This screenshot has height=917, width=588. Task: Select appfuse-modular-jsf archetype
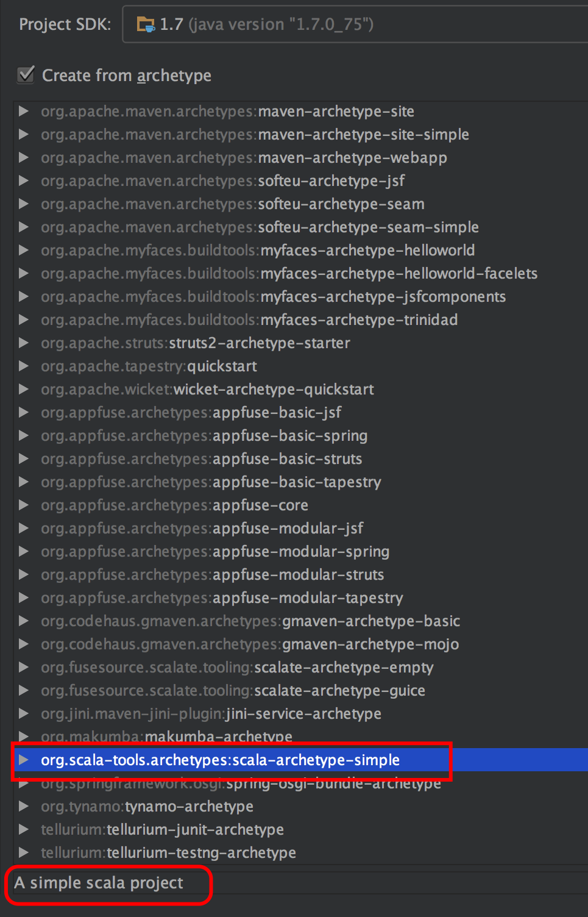click(x=202, y=528)
